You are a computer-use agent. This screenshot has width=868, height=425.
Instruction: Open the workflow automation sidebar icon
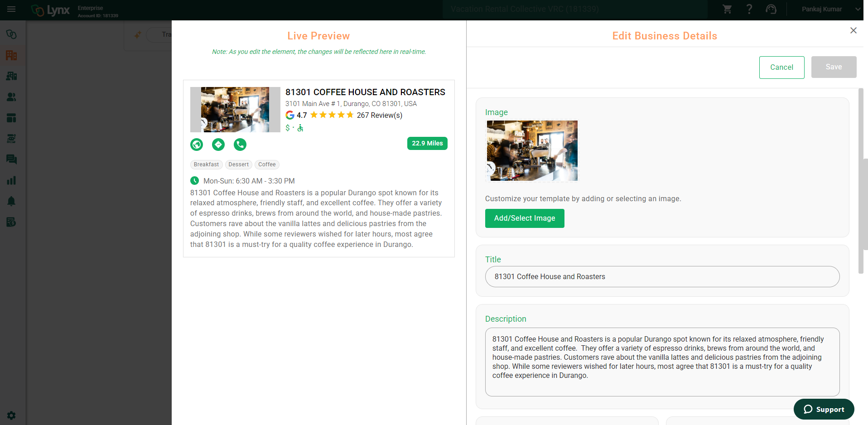point(11,139)
